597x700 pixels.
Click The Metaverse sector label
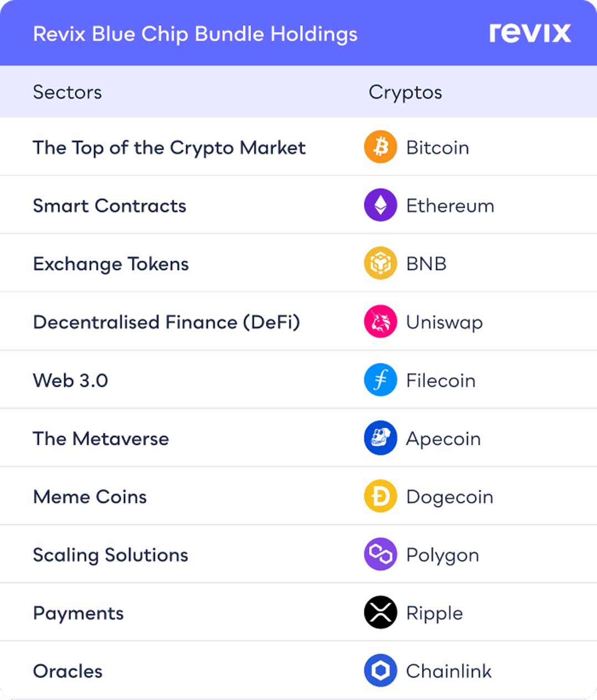tap(101, 439)
